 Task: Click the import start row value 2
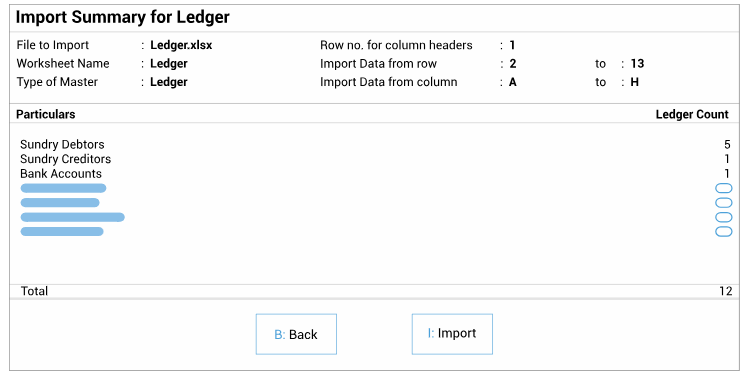click(513, 63)
